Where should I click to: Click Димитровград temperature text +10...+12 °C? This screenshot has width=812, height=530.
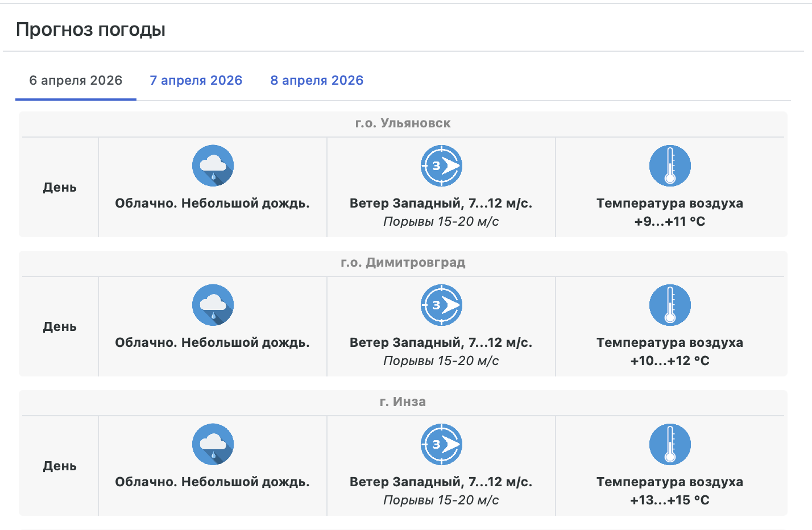click(670, 361)
